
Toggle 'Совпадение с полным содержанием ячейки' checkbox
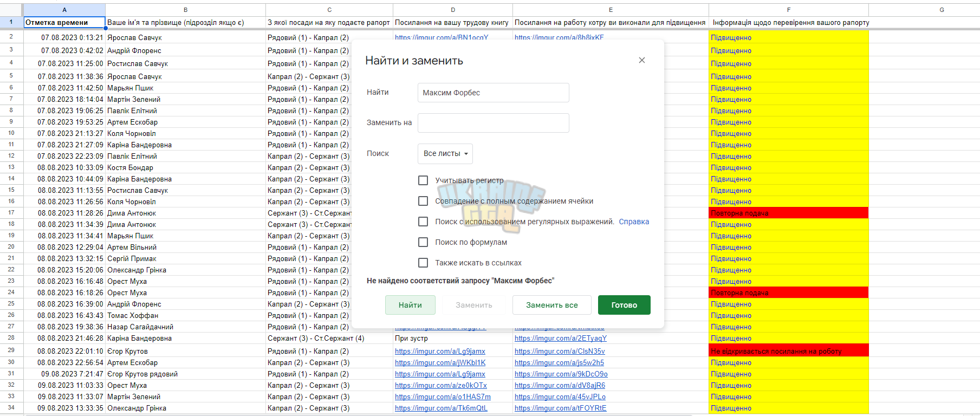click(423, 201)
